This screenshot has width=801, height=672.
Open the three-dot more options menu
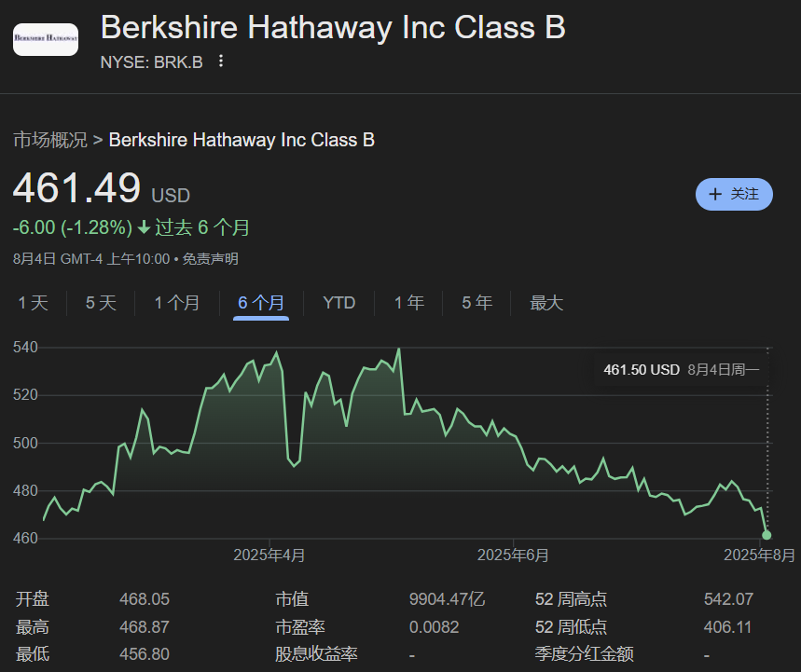point(221,62)
